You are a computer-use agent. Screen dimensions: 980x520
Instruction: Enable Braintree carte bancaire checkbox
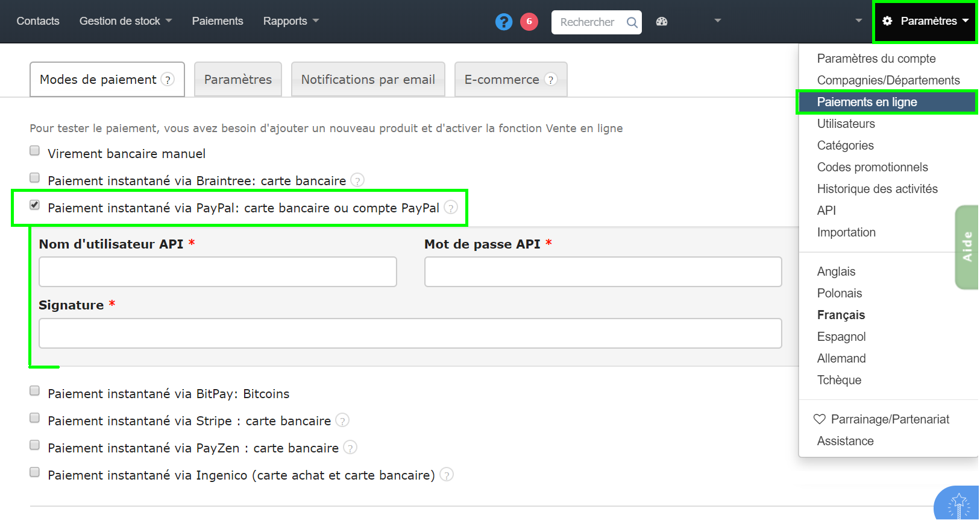tap(35, 178)
